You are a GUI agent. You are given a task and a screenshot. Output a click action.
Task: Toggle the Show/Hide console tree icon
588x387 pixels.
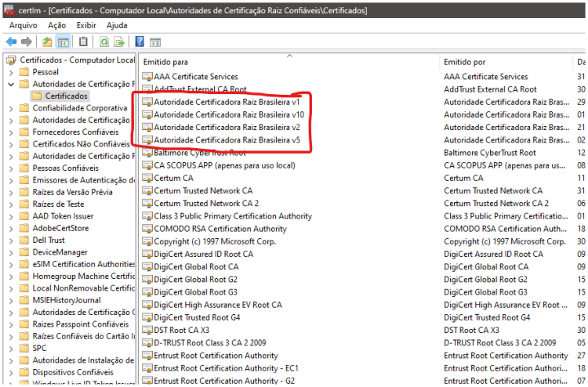point(63,42)
